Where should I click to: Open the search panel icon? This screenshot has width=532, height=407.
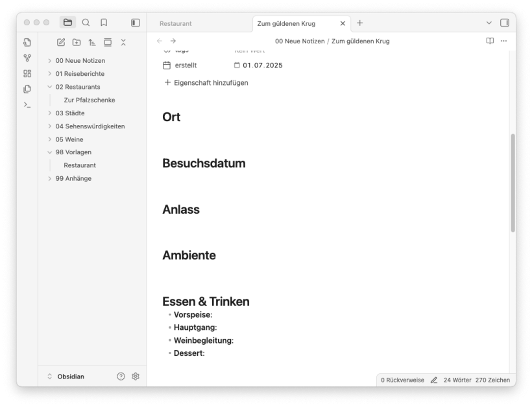(86, 23)
